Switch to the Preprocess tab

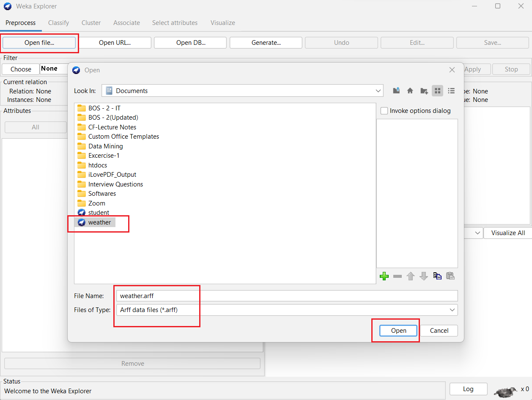pos(21,23)
